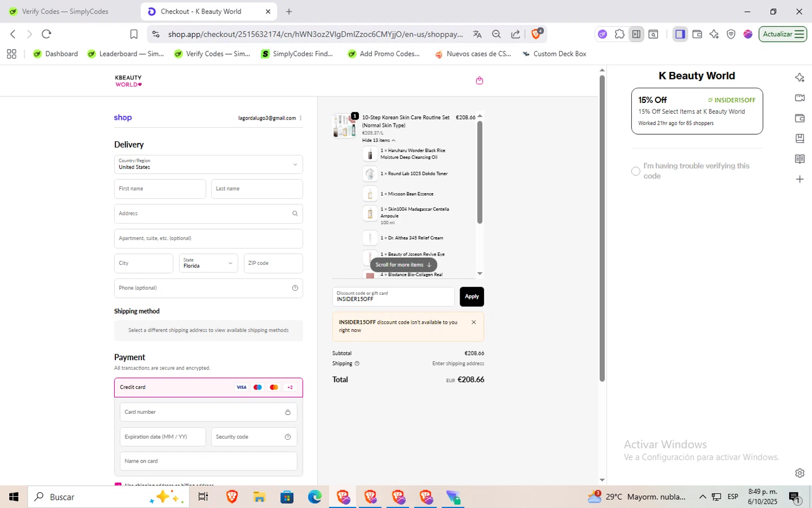
Task: Copy the INSIDER15OFF code in side panel
Action: coord(731,100)
